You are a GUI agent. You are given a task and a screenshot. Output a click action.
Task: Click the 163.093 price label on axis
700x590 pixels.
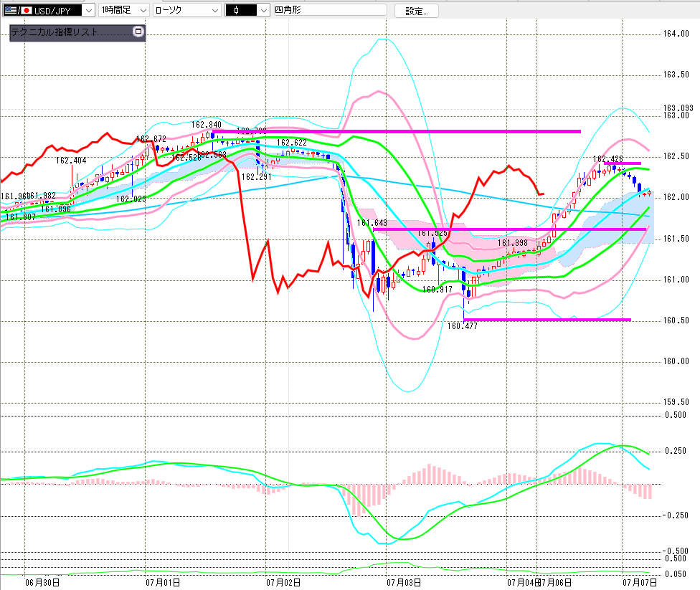[678, 108]
